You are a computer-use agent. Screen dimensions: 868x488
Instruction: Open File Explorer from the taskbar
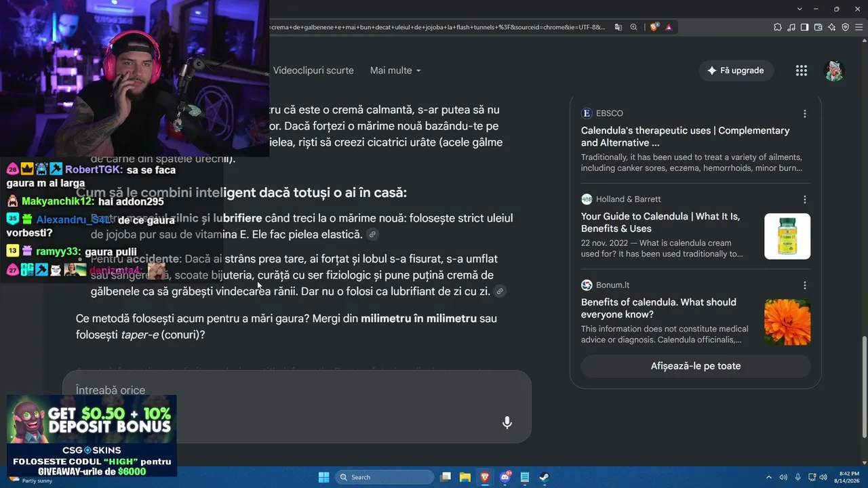click(465, 477)
